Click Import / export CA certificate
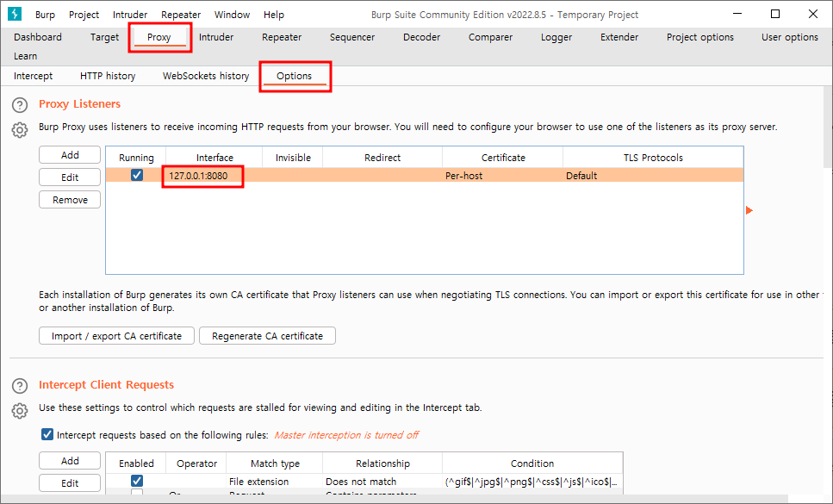 [x=116, y=336]
